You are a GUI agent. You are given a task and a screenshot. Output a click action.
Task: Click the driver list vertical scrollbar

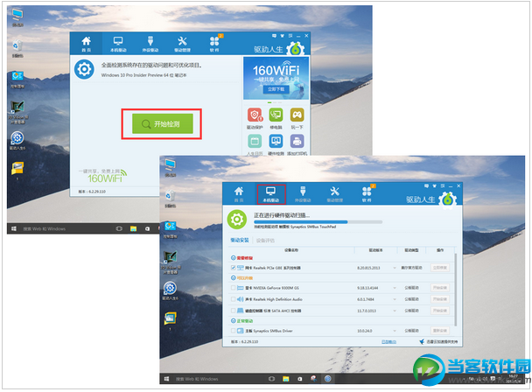coord(455,290)
